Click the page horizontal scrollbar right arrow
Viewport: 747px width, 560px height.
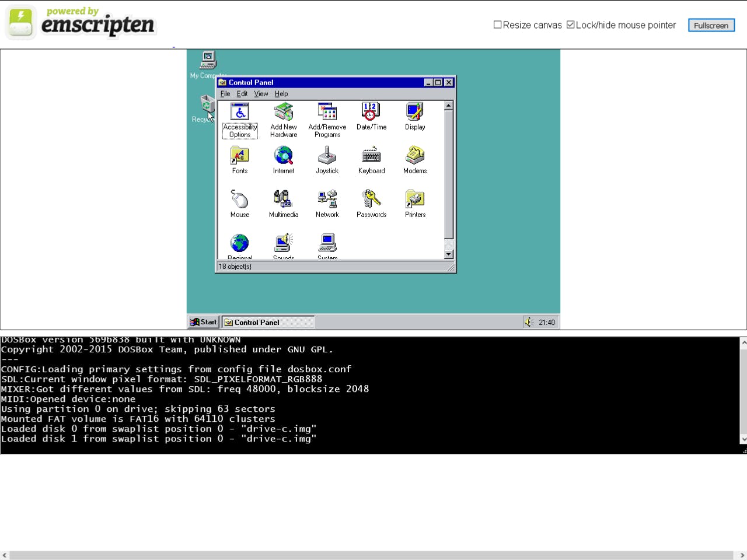[x=742, y=555]
